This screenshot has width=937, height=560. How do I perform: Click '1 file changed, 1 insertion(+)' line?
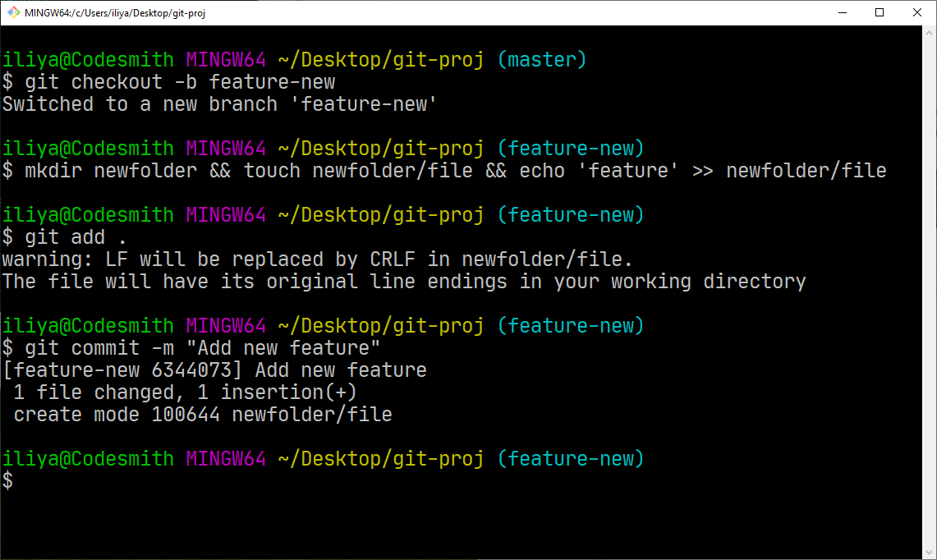pos(185,392)
